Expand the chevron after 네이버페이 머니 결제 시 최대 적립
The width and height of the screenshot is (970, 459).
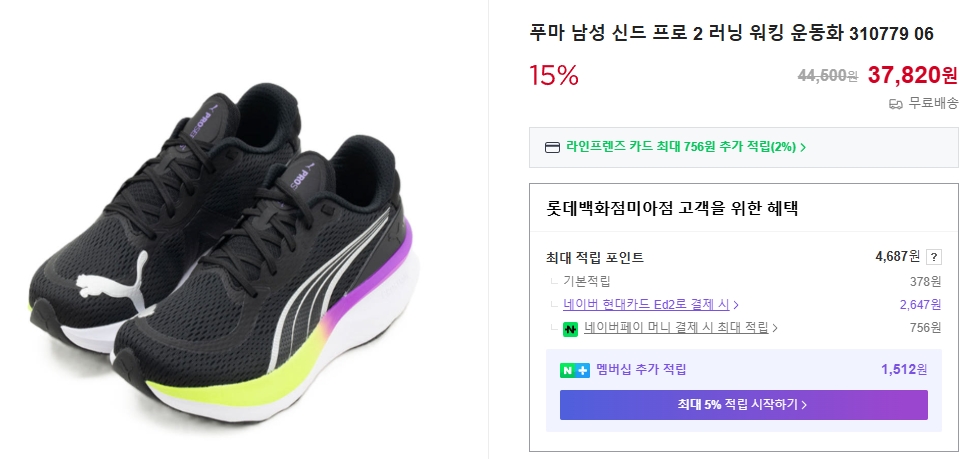click(775, 328)
